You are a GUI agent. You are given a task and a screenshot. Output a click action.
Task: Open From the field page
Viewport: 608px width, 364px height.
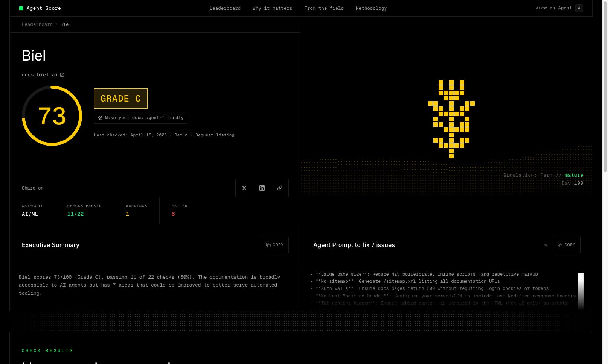324,8
